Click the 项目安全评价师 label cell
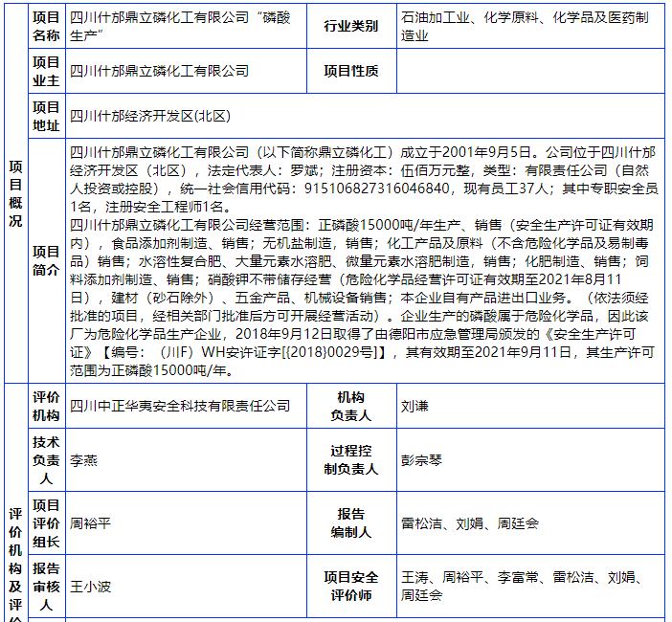Image resolution: width=672 pixels, height=622 pixels. 351,587
